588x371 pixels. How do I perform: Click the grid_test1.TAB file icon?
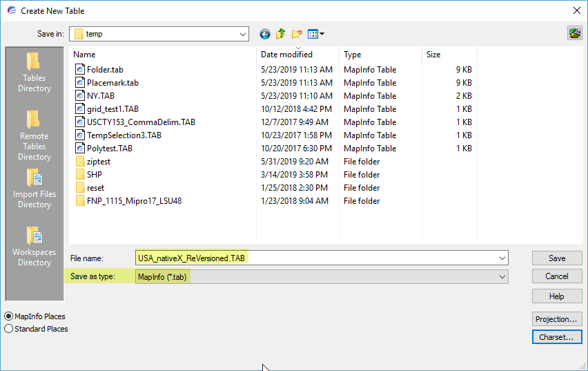[x=80, y=109]
